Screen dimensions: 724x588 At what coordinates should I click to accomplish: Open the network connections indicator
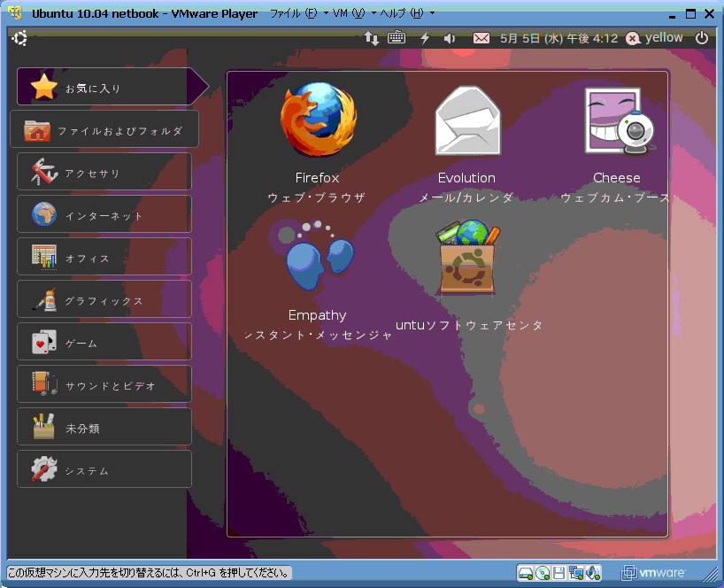click(371, 38)
